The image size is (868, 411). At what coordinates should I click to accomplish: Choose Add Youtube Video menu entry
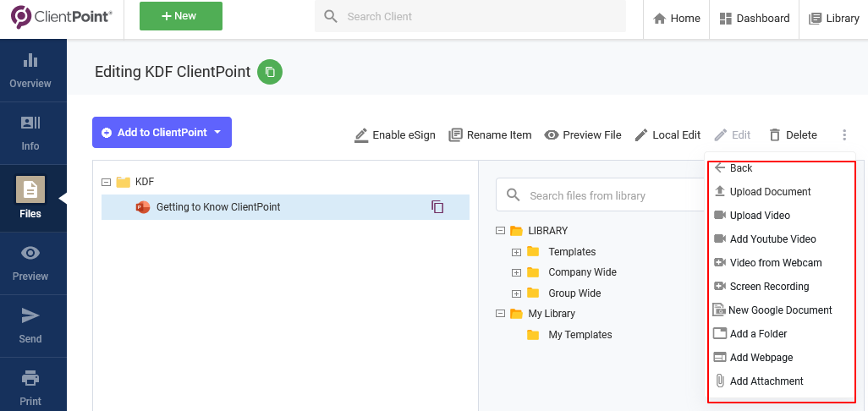pyautogui.click(x=772, y=239)
